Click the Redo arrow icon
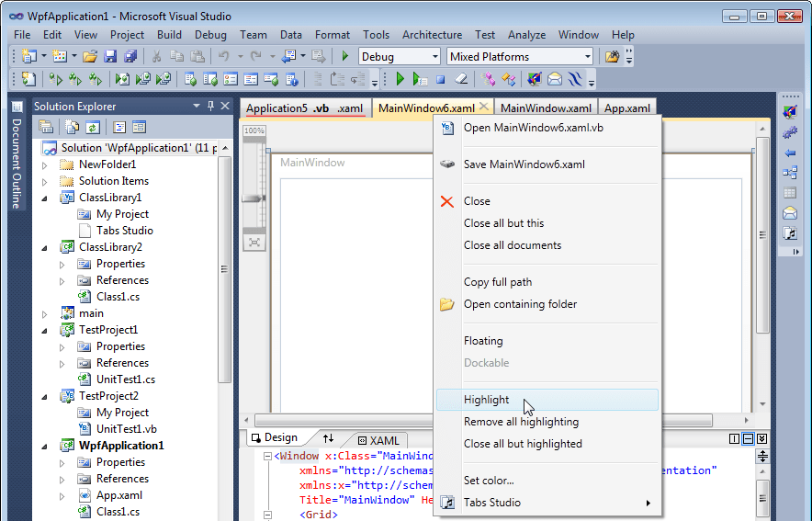This screenshot has height=521, width=812. [x=256, y=56]
